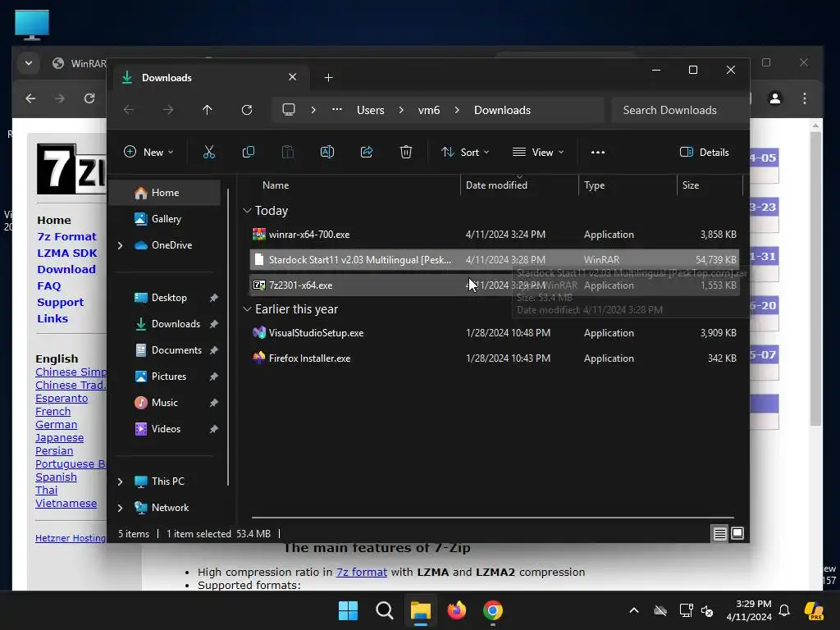
Task: Open Chrome tab search dropdown arrow
Action: [29, 63]
